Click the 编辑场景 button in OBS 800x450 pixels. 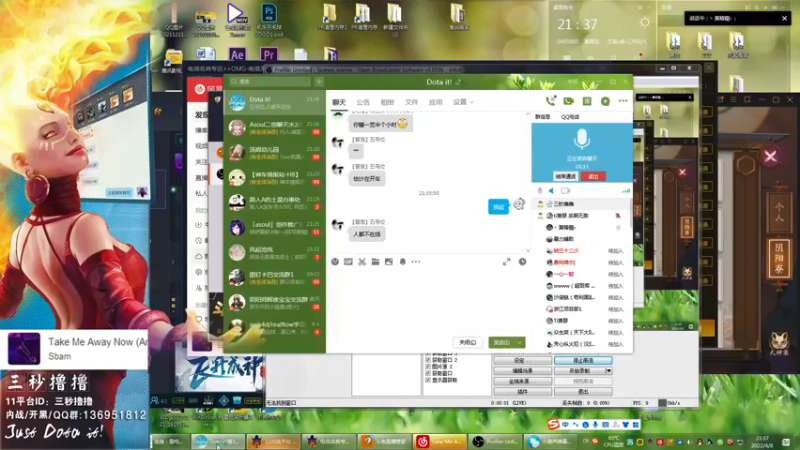(522, 371)
